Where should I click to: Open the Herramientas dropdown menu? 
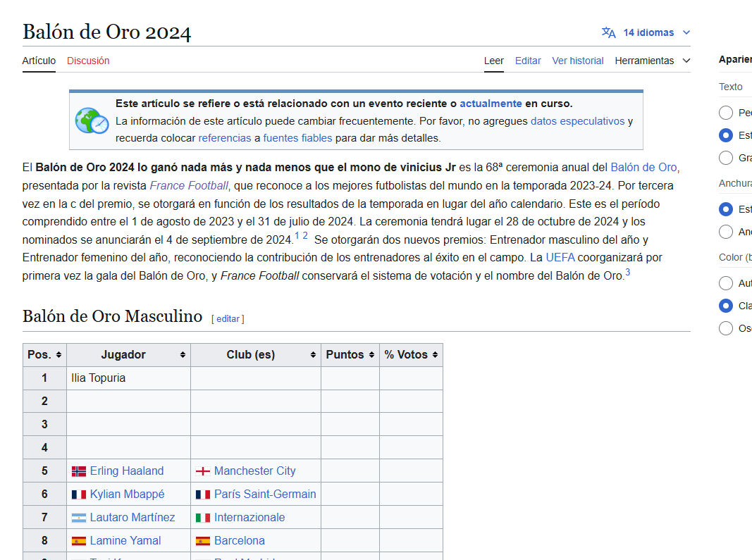point(652,61)
